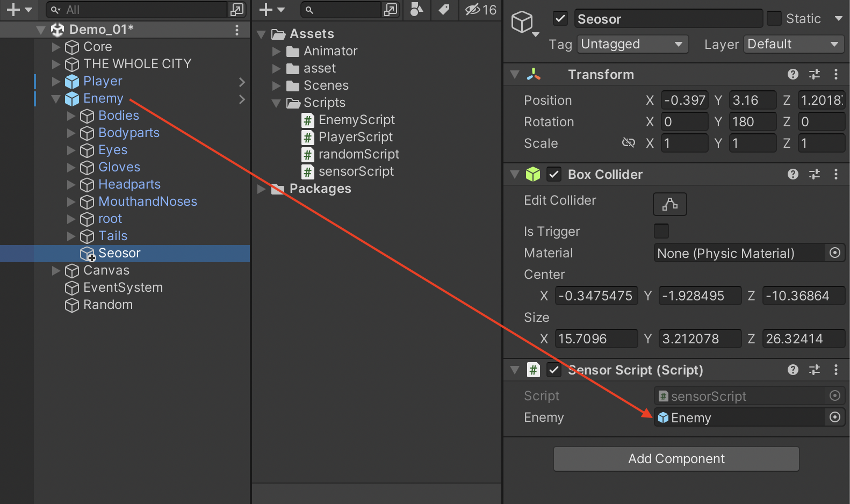The height and width of the screenshot is (504, 850).
Task: Open Sensor Script presets icon
Action: (x=815, y=370)
